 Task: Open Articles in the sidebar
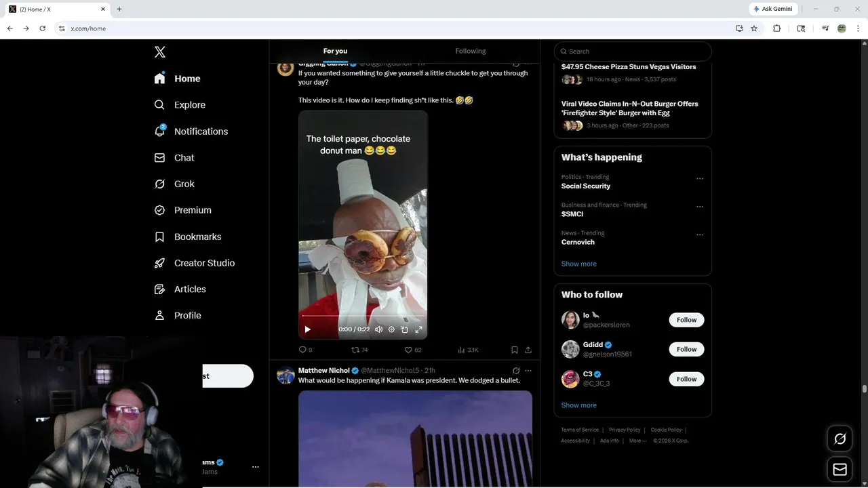[x=180, y=289]
